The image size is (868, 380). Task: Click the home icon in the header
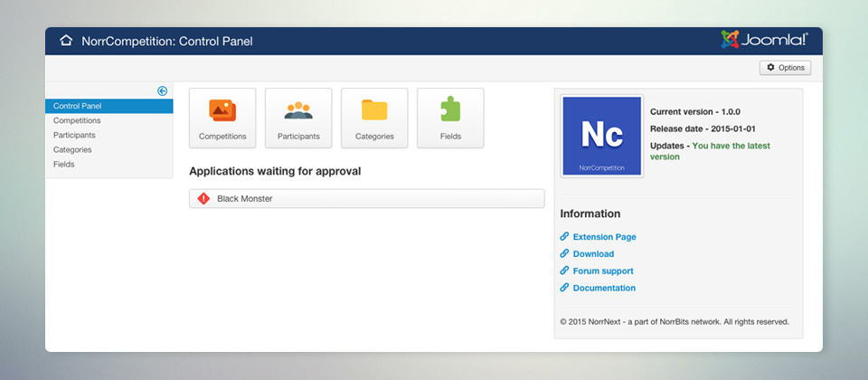tap(66, 41)
